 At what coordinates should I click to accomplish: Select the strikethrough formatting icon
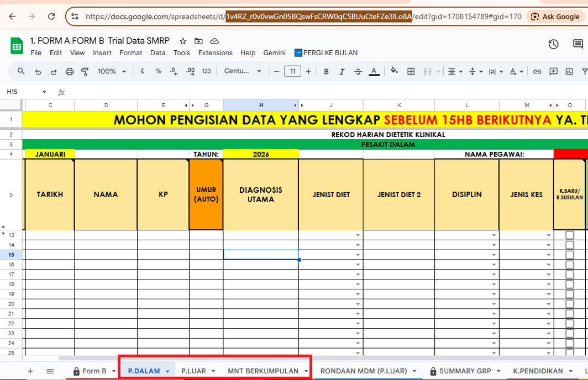pyautogui.click(x=358, y=71)
